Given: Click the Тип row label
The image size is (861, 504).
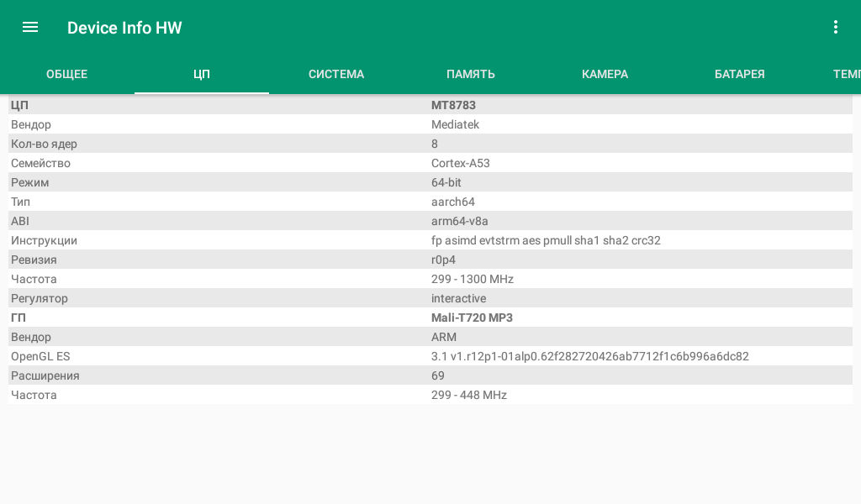Looking at the screenshot, I should (20, 202).
